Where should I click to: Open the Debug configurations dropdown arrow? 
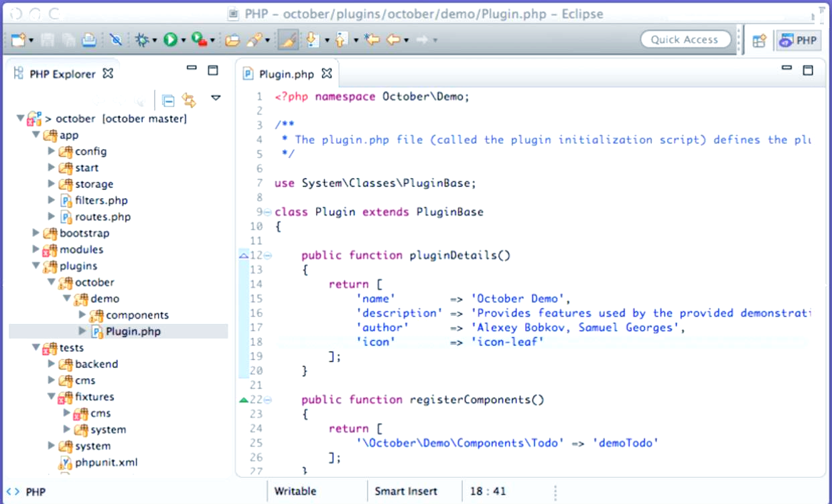[x=154, y=41]
